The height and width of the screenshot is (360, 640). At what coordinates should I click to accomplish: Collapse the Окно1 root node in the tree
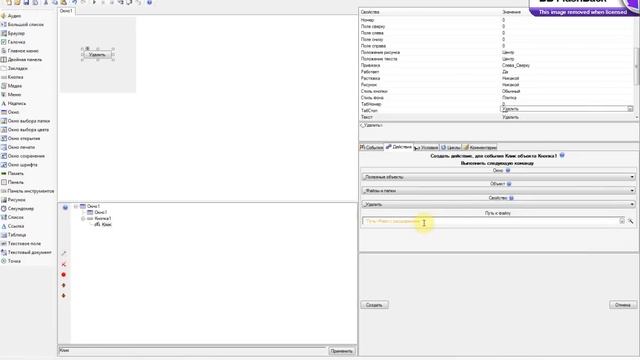(x=76, y=207)
